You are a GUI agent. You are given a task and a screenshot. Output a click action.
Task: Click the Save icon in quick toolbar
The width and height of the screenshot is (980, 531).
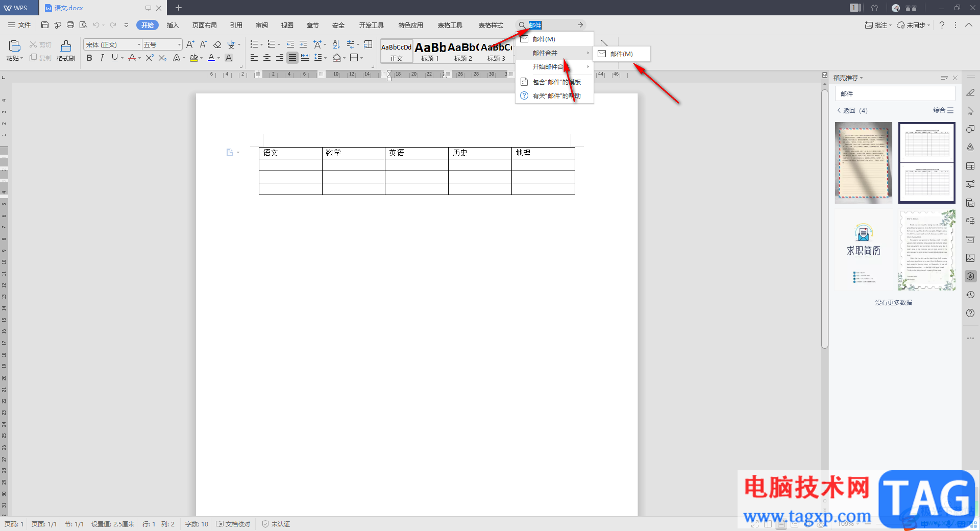point(45,25)
